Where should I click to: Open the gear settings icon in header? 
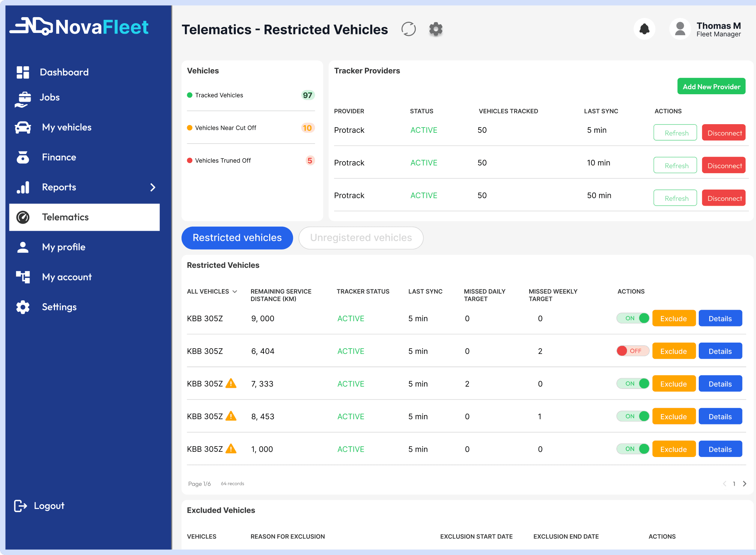point(436,29)
